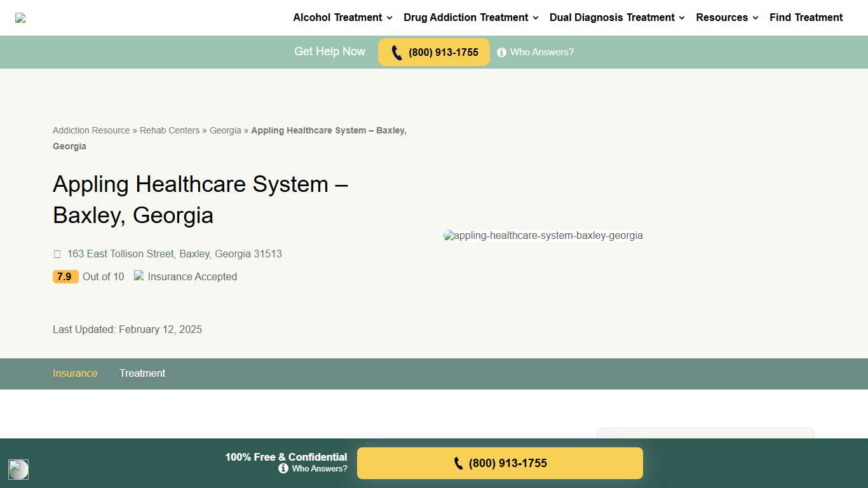The image size is (868, 488).
Task: Click the 7.9 rating badge
Action: pyautogui.click(x=65, y=276)
